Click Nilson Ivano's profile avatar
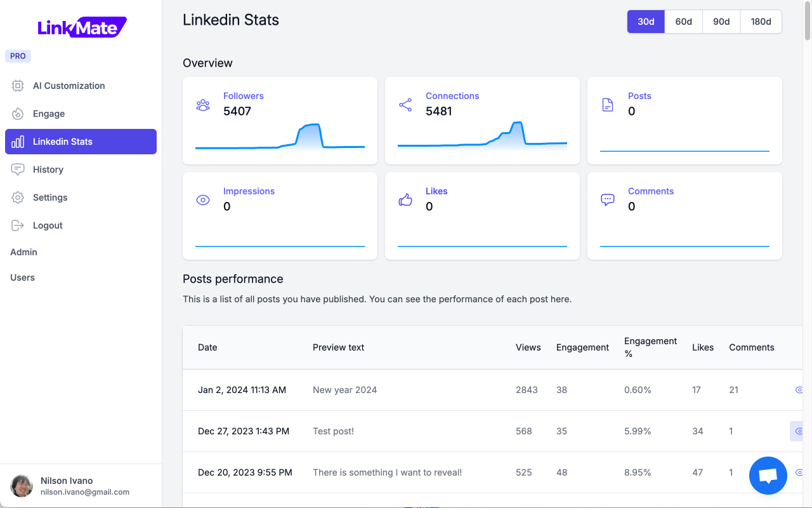 (x=22, y=486)
